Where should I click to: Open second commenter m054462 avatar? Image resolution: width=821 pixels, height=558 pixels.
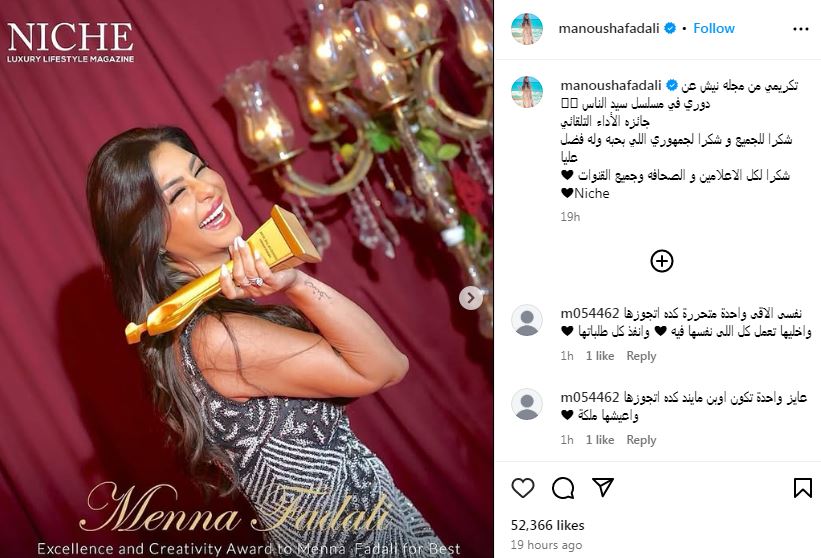click(x=527, y=404)
